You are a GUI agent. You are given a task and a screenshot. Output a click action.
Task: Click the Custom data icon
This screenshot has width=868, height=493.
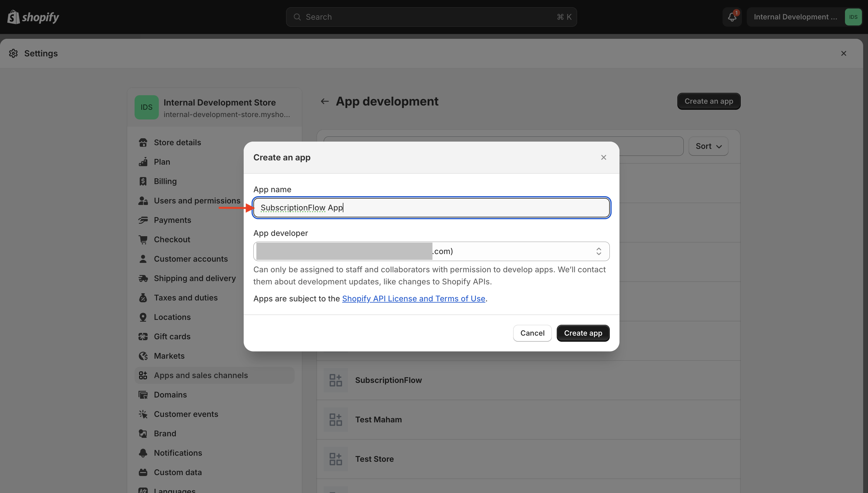pyautogui.click(x=143, y=472)
